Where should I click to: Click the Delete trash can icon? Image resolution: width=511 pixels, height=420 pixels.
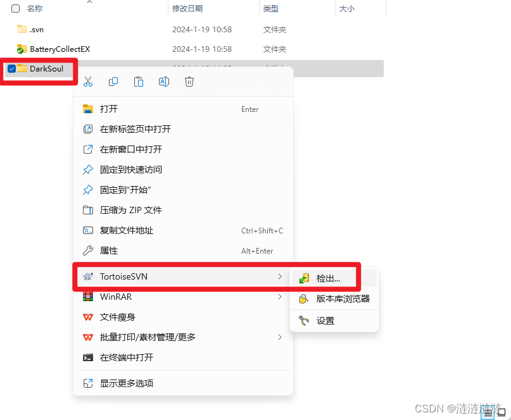pos(189,82)
